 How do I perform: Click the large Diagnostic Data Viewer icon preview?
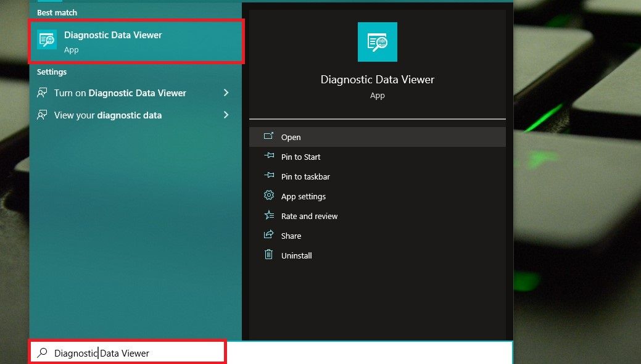377,41
